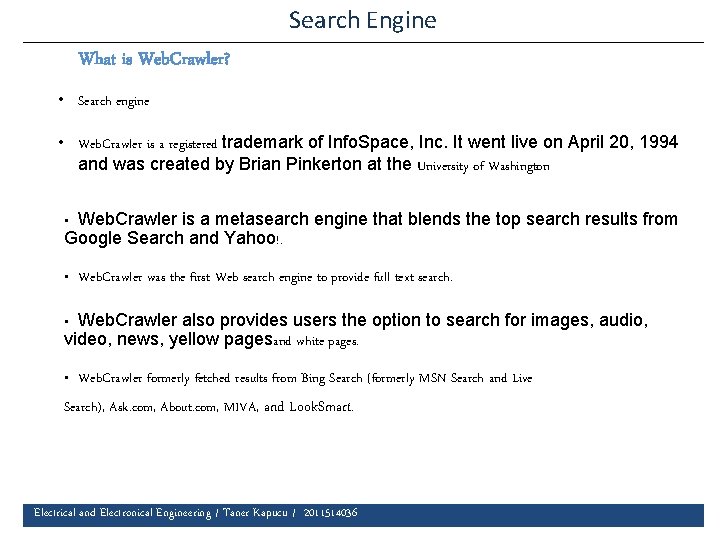Image resolution: width=720 pixels, height=540 pixels.
Task: Click 'trademark of Info.Space, Inc.' text
Action: [x=332, y=142]
